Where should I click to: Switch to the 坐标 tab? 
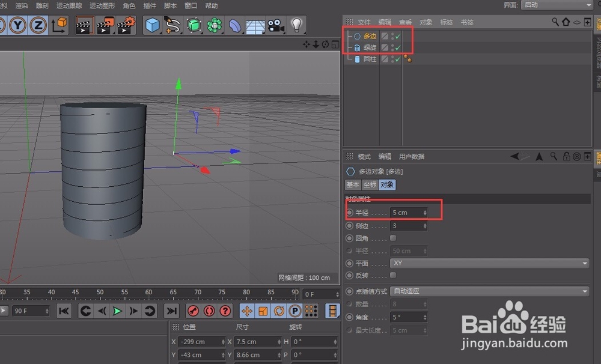(370, 185)
